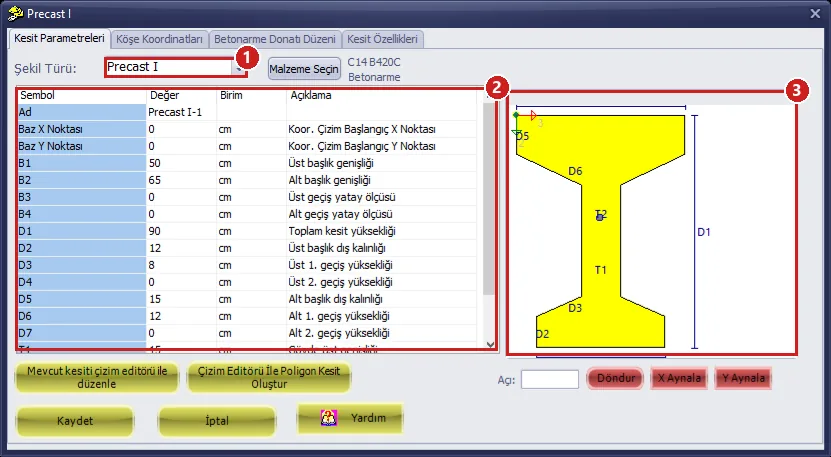Click 'Üst başlık genişliği' description cell
Screen dimensions: 831x457
(382, 163)
